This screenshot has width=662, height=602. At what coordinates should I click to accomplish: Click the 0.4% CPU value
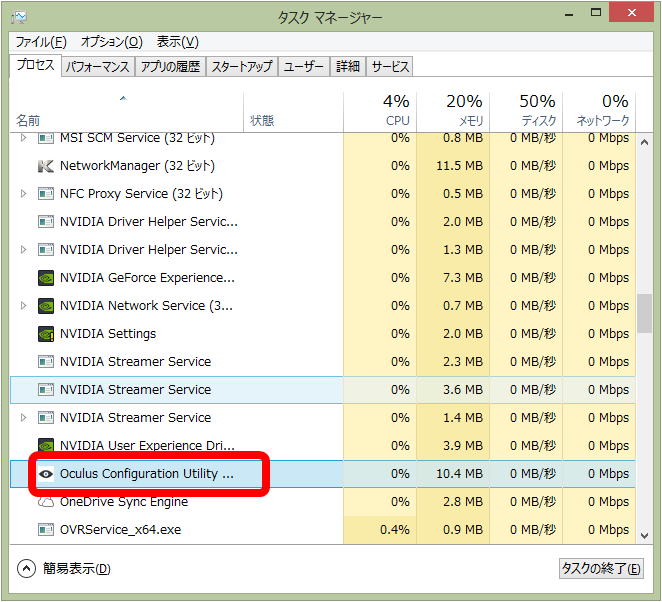pyautogui.click(x=395, y=530)
